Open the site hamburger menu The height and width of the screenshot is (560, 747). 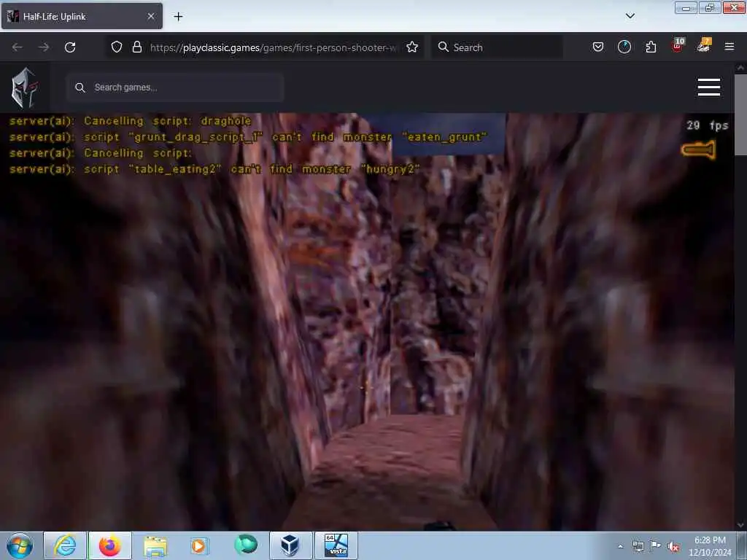[x=708, y=87]
